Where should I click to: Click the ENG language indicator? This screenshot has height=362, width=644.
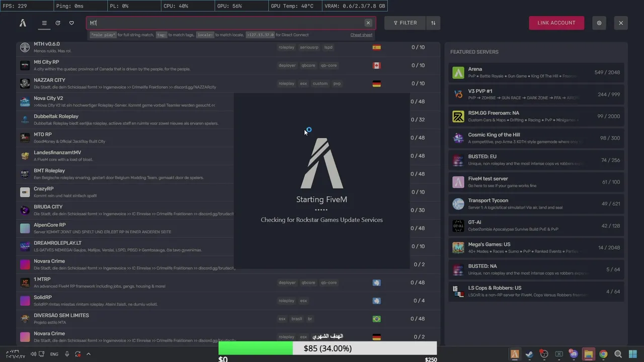click(54, 354)
